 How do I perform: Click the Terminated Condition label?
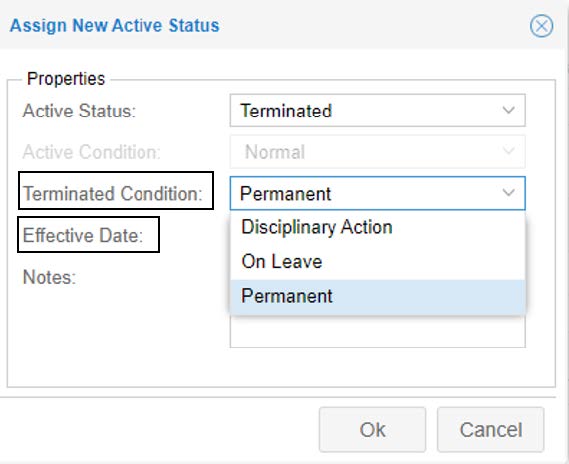tap(113, 193)
